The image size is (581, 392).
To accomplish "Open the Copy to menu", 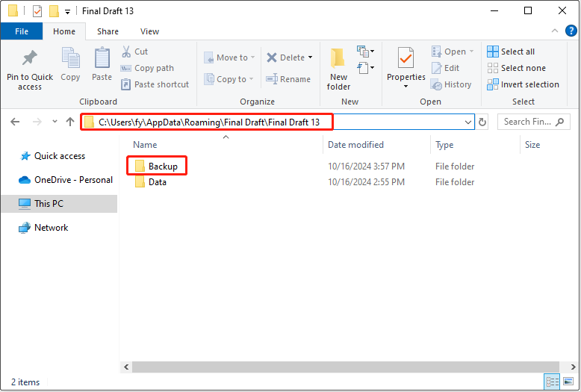I will [229, 79].
